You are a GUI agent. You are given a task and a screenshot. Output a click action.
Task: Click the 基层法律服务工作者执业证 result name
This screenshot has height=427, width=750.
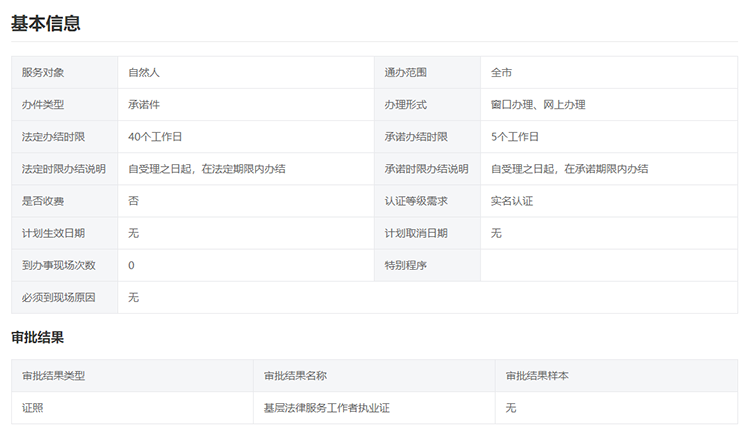[325, 408]
